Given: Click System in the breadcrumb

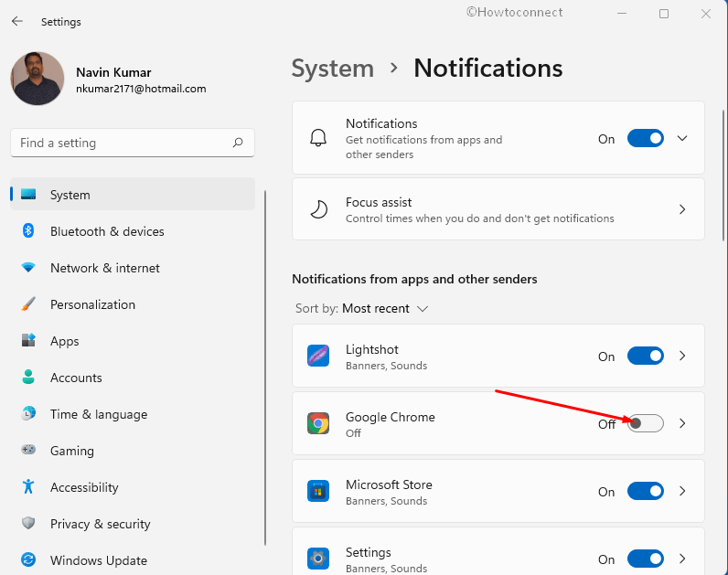Looking at the screenshot, I should point(332,69).
